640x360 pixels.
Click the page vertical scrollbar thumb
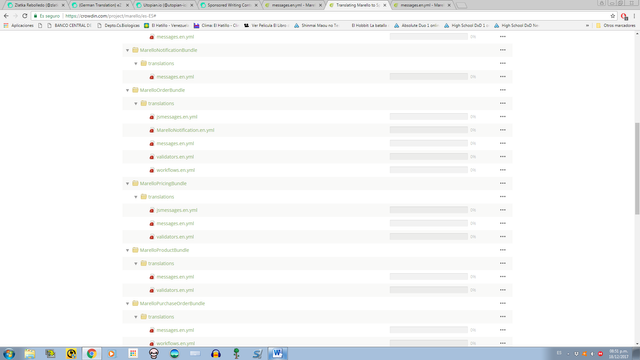pyautogui.click(x=637, y=168)
